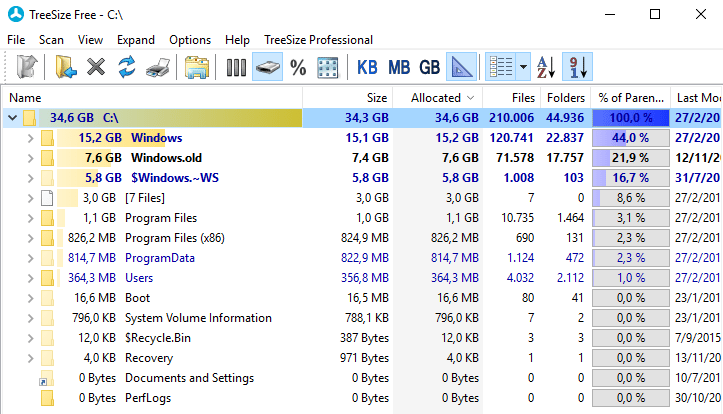723x414 pixels.
Task: Open the View menu
Action: pyautogui.click(x=90, y=40)
